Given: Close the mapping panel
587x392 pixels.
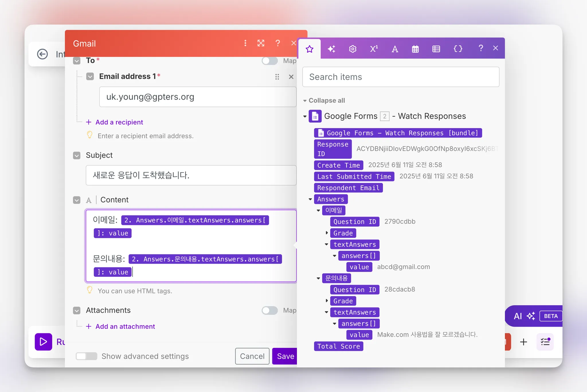Looking at the screenshot, I should tap(496, 48).
